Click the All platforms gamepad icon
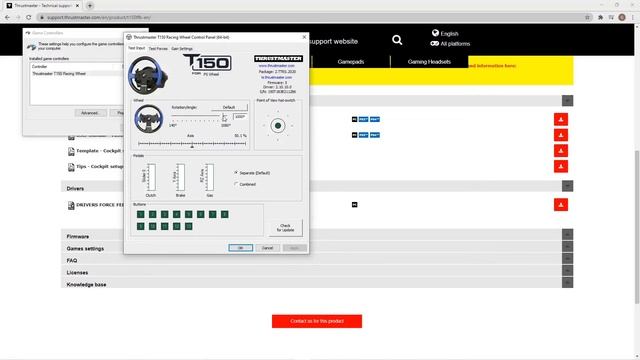Image resolution: width=640 pixels, height=360 pixels. point(434,43)
